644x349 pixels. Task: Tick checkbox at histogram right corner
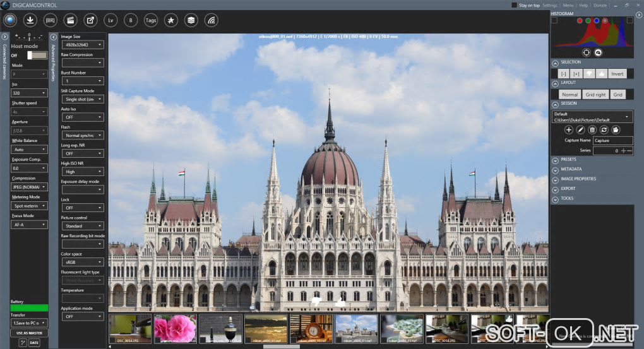coord(629,21)
